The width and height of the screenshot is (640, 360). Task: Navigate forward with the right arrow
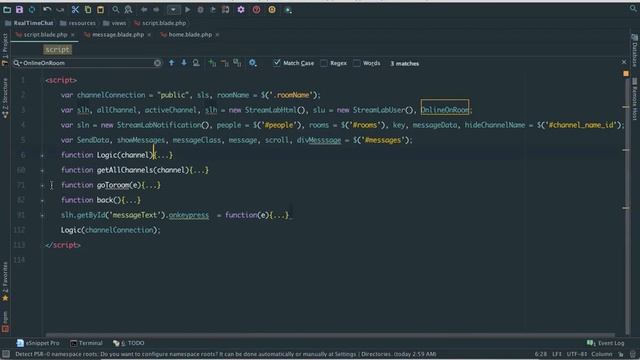(x=156, y=9)
